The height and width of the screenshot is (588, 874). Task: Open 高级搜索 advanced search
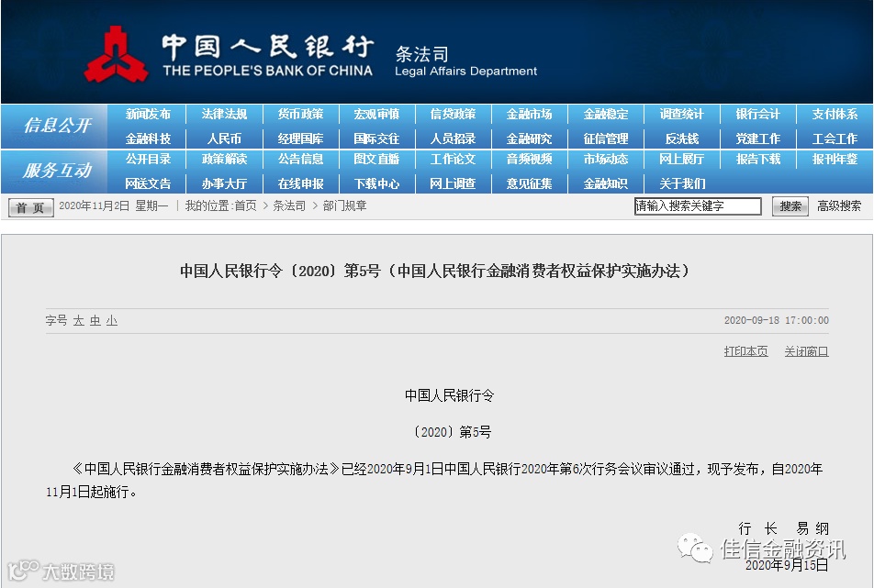pos(839,206)
